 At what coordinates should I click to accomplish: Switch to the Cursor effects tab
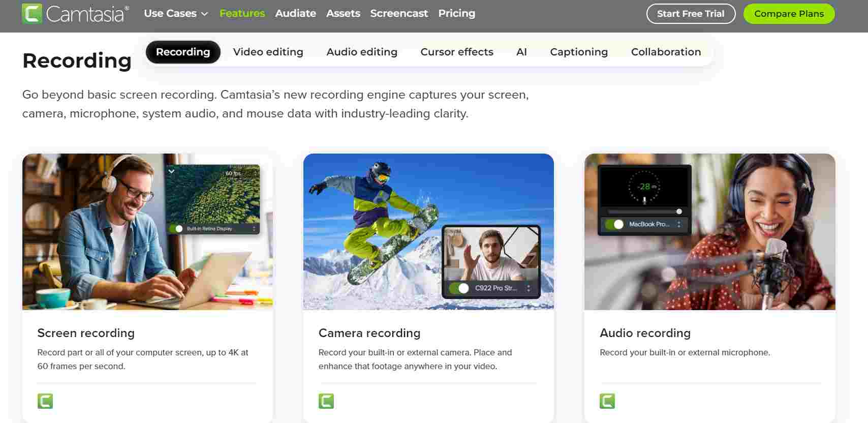(457, 52)
